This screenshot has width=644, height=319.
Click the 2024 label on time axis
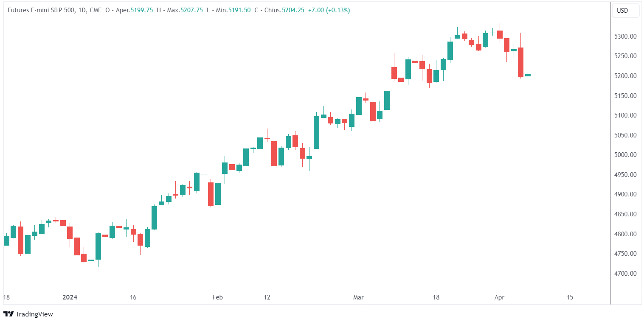click(x=70, y=297)
